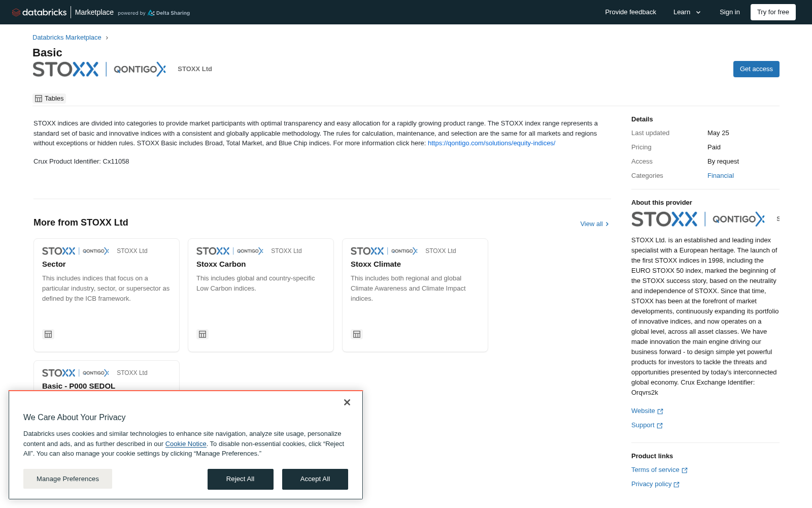Open the qontigo.com equity-indices link
The height and width of the screenshot is (508, 812).
click(x=491, y=143)
